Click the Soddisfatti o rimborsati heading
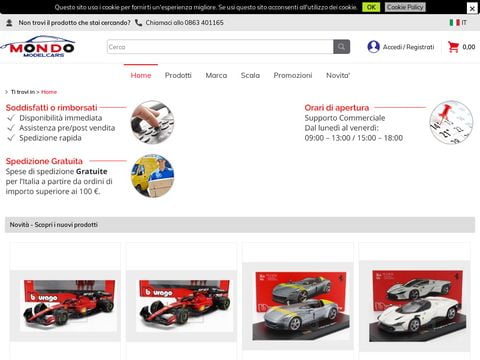 [x=51, y=108]
